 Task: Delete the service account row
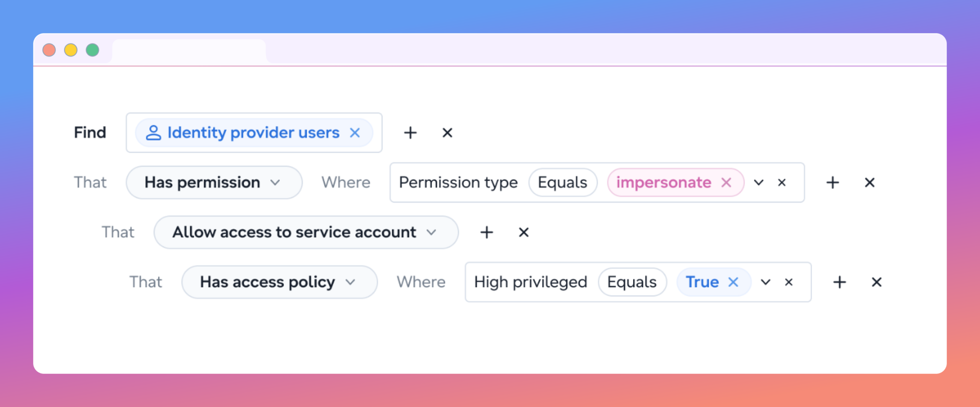pyautogui.click(x=523, y=232)
